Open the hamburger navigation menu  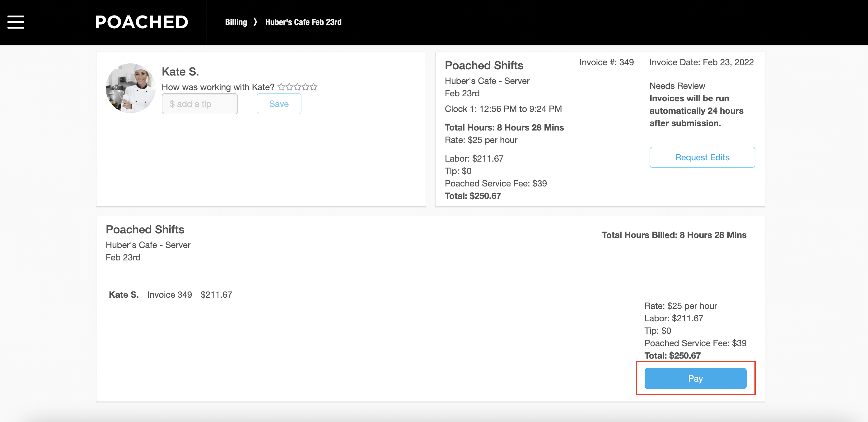coord(16,22)
